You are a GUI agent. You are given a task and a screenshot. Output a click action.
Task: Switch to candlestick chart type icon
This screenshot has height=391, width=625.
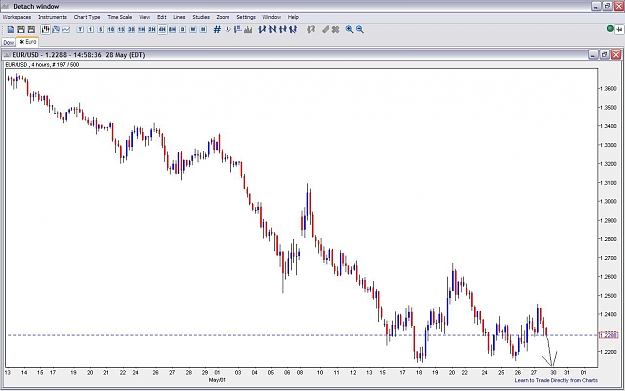pyautogui.click(x=45, y=29)
